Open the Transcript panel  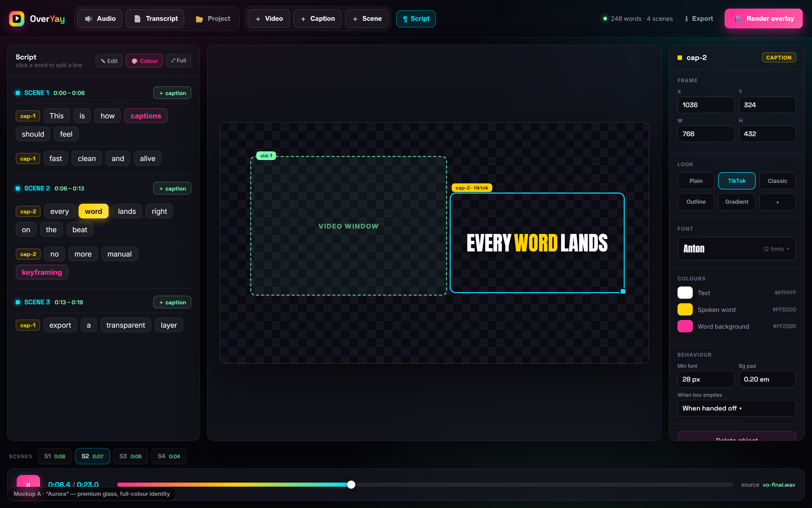click(x=155, y=19)
